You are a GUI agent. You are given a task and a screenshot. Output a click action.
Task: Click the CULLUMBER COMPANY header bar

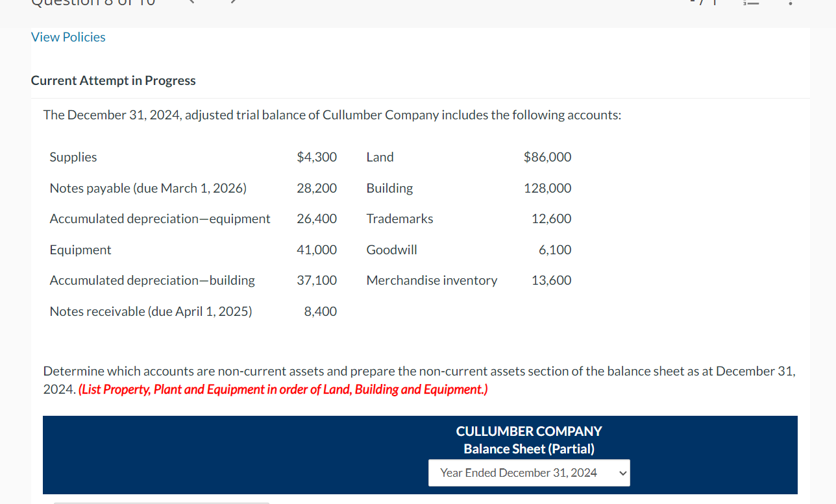(529, 431)
